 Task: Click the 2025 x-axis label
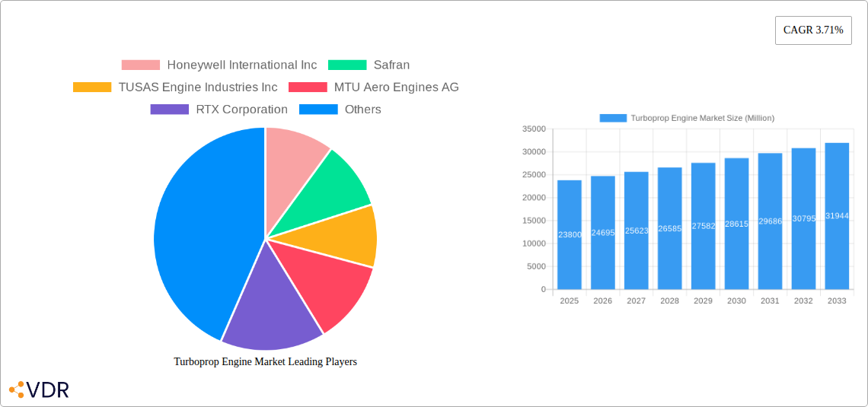pyautogui.click(x=570, y=300)
